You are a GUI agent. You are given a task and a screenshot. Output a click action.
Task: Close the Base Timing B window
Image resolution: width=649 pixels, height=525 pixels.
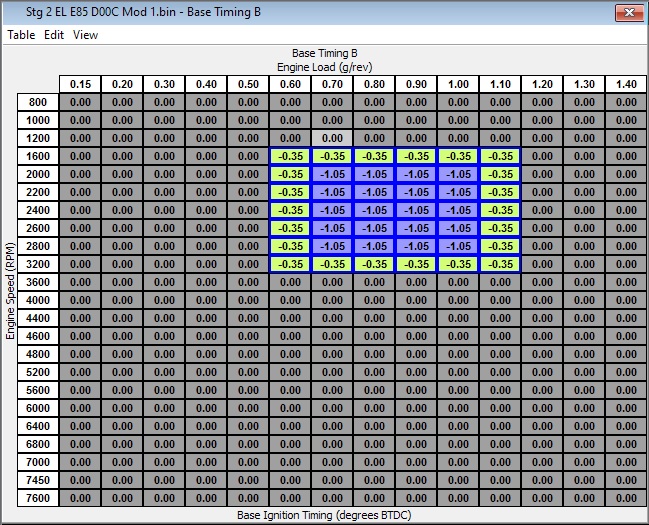(x=626, y=12)
